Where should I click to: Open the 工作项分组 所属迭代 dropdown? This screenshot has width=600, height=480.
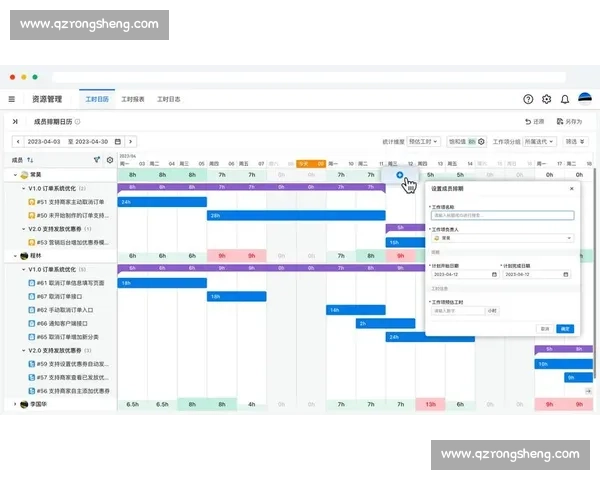coord(540,142)
